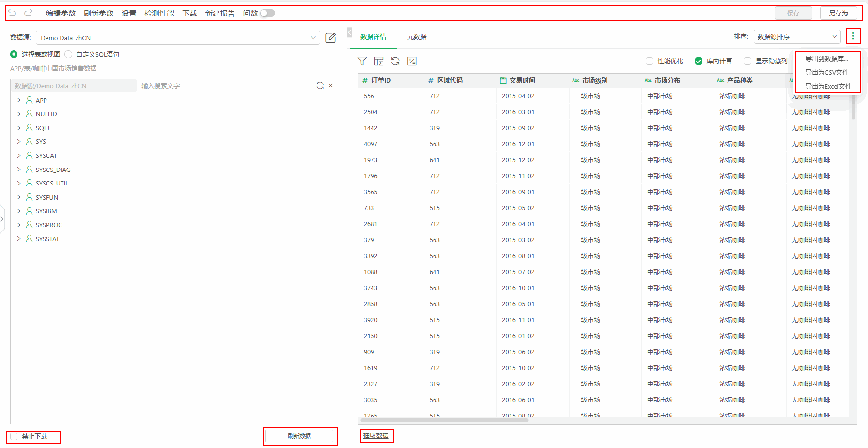Click the SYSSTAT schema user icon

tap(30, 238)
